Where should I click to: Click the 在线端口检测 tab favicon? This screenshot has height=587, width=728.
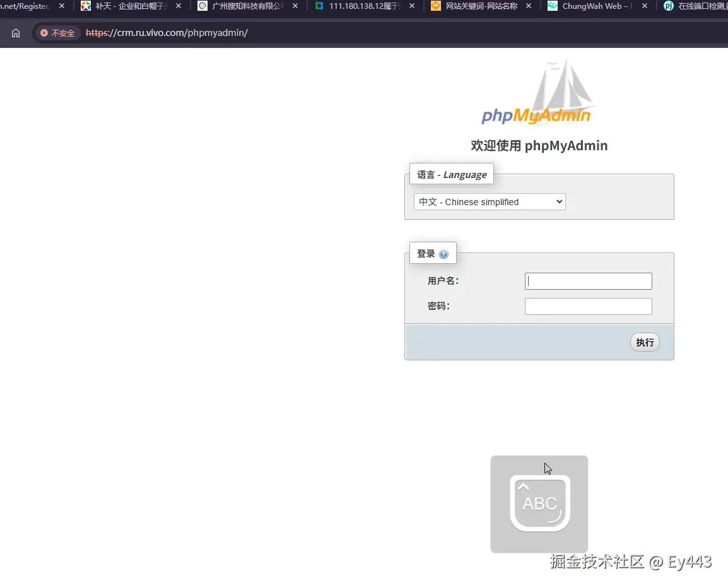(x=669, y=6)
